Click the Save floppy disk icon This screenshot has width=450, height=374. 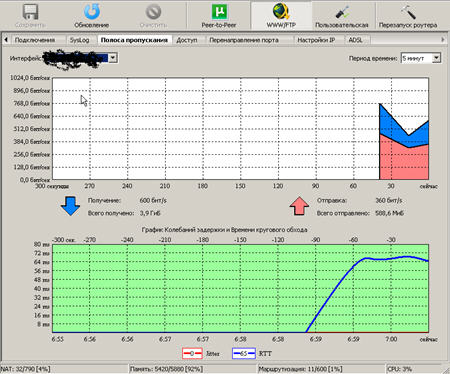(31, 12)
